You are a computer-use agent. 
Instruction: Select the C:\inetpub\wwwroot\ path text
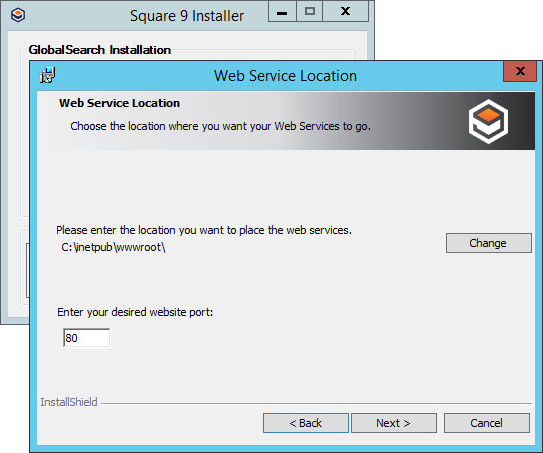tap(113, 247)
